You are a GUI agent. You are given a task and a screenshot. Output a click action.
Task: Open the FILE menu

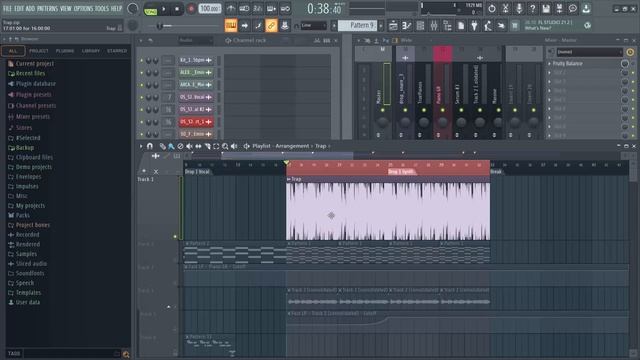coord(7,8)
